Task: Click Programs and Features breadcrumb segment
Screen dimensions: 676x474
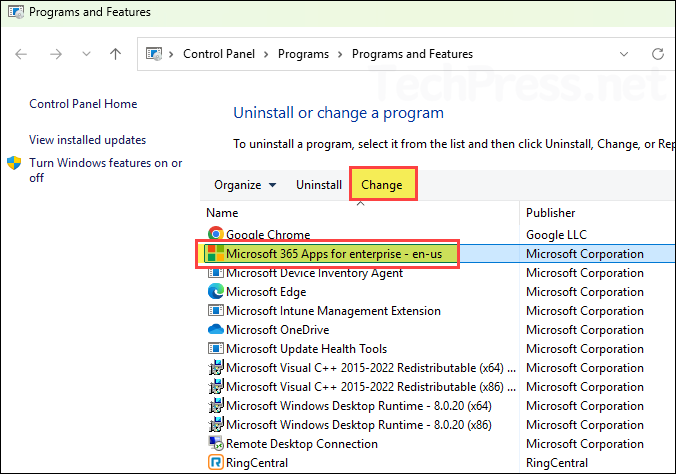Action: (x=412, y=54)
